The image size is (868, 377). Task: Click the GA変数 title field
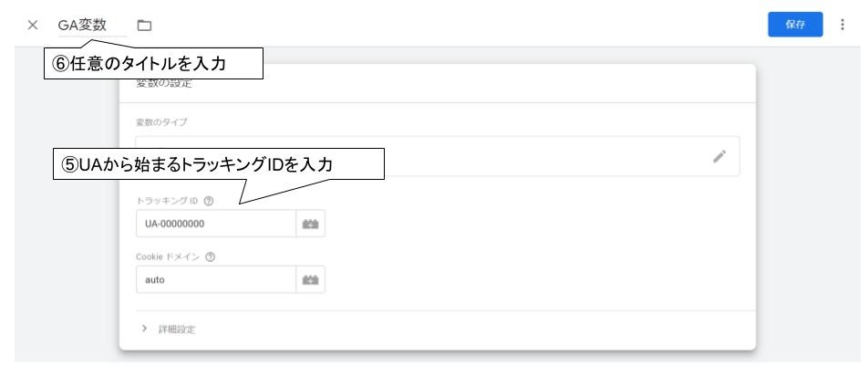tap(92, 25)
